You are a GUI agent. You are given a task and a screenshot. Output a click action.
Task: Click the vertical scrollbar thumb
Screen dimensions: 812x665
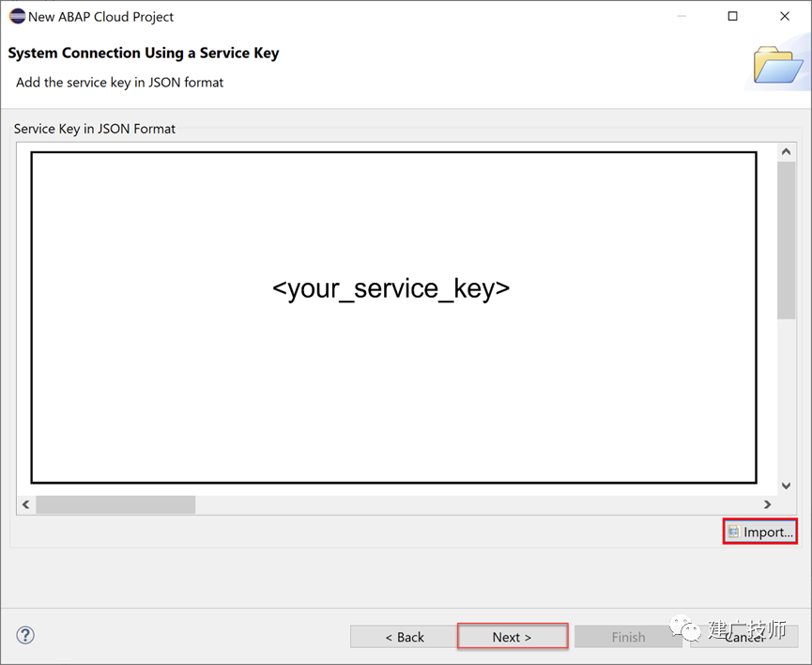[786, 240]
